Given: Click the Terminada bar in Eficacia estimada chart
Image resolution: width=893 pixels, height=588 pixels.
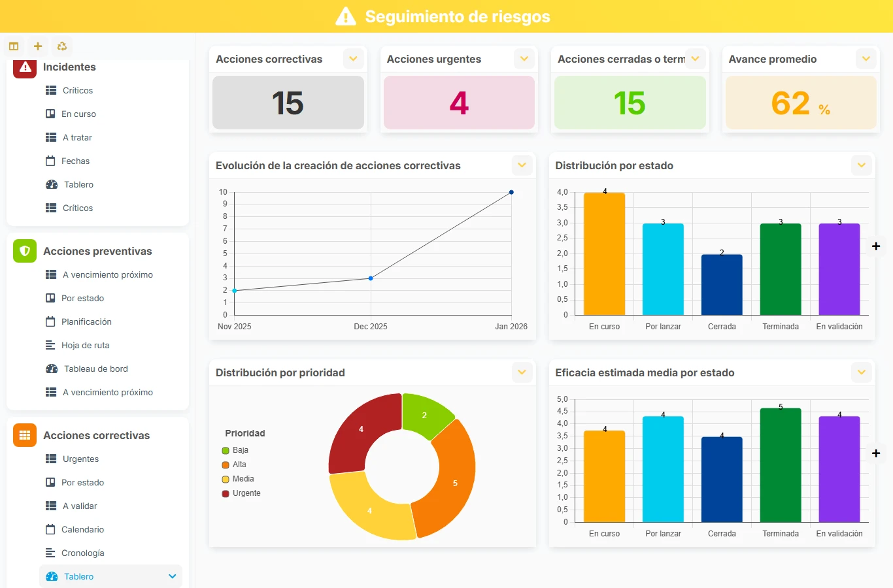Looking at the screenshot, I should [781, 465].
